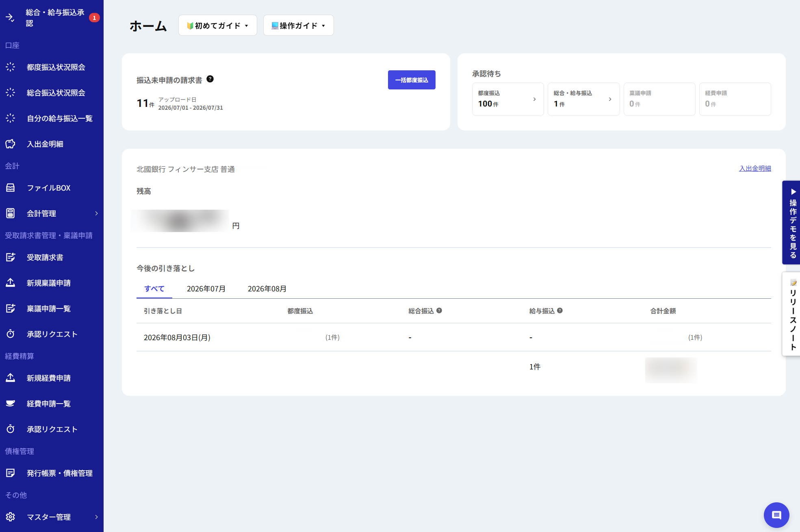Open the リリースノート side tab

(792, 314)
